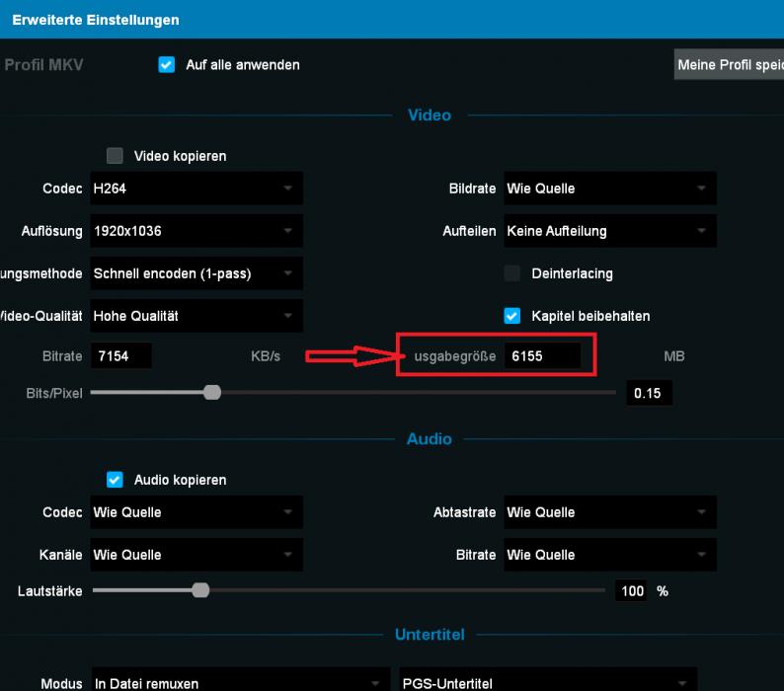784x691 pixels.
Task: Click the Lautstärke volume slider handle
Action: [200, 590]
